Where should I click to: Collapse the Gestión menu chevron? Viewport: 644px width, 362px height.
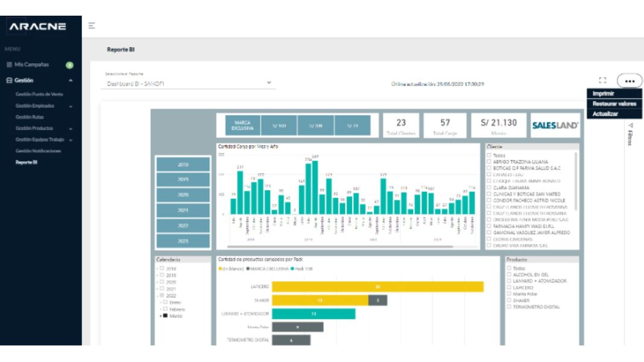point(71,80)
